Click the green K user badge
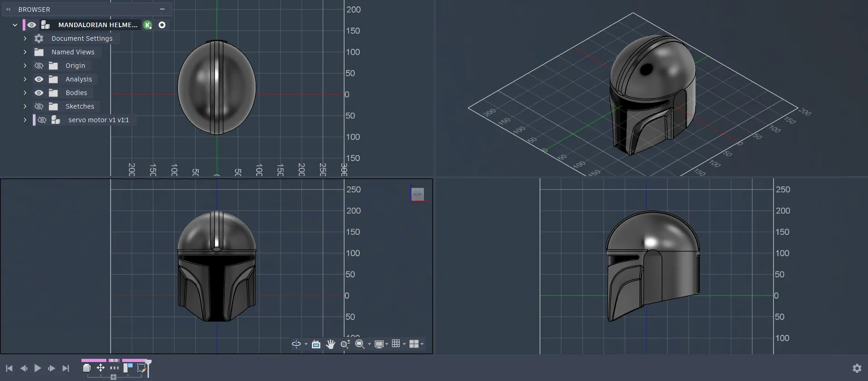Viewport: 868px width, 381px height. coord(148,25)
